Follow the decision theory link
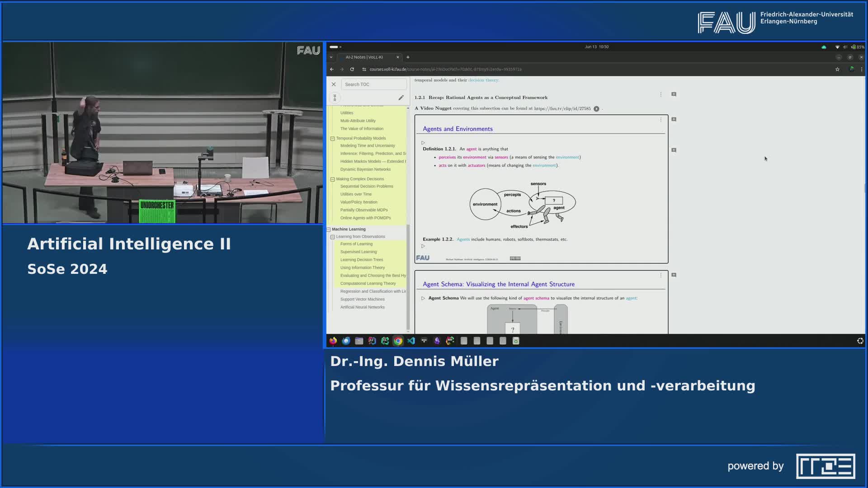The image size is (868, 488). click(483, 80)
